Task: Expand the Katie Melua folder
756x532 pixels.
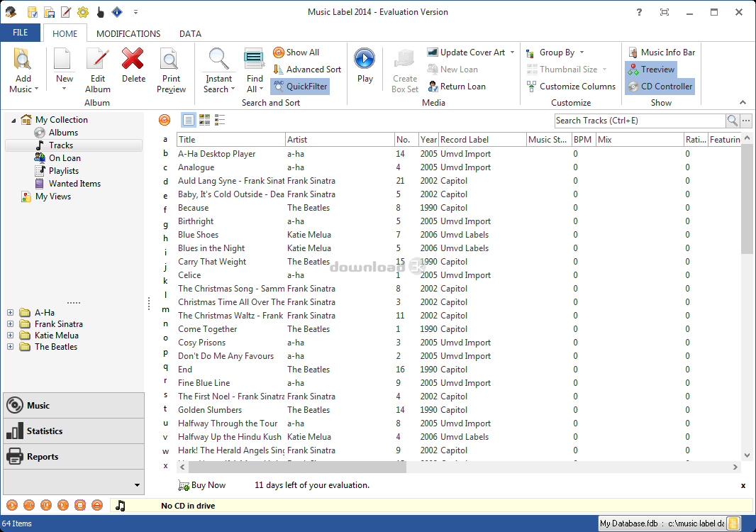Action: tap(10, 336)
